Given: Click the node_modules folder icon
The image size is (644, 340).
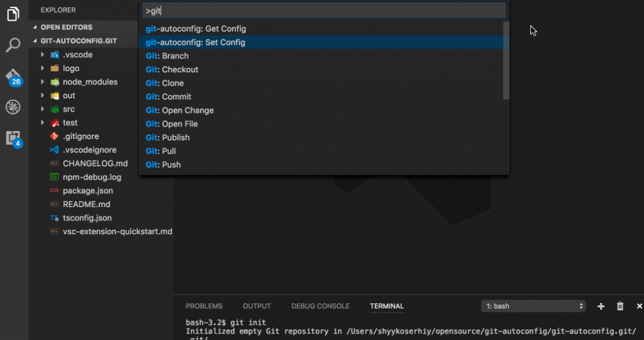Looking at the screenshot, I should point(55,82).
